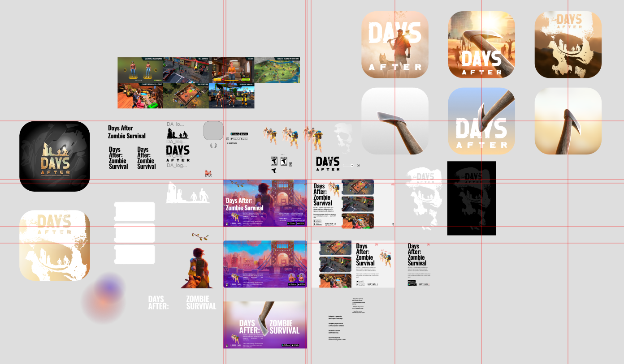Select the white app icon with lone axe
This screenshot has width=624, height=364.
(x=395, y=121)
